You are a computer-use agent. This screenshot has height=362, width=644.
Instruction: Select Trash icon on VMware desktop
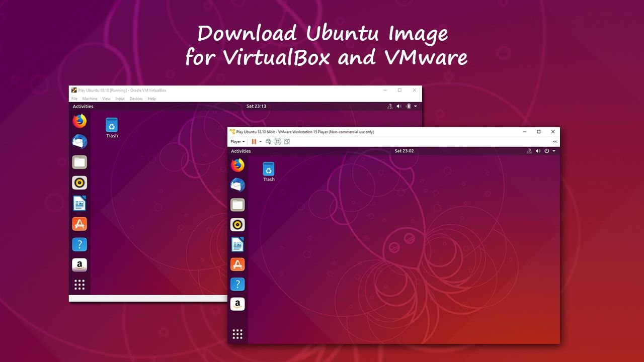[x=269, y=171]
